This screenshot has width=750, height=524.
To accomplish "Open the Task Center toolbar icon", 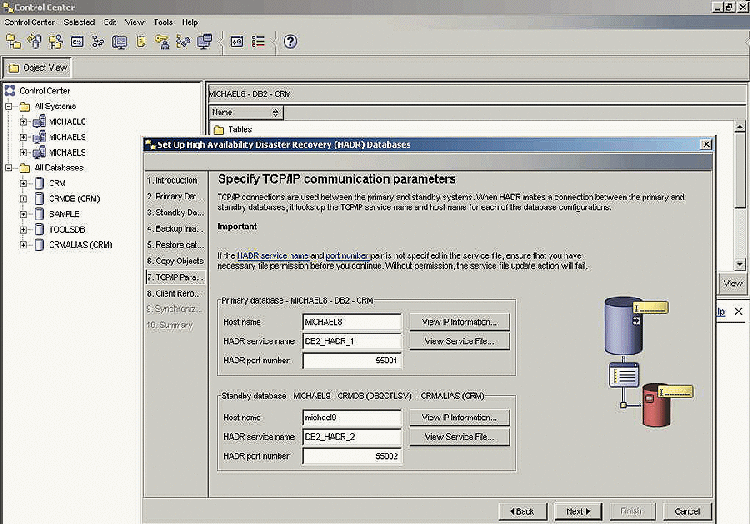I will click(x=98, y=42).
